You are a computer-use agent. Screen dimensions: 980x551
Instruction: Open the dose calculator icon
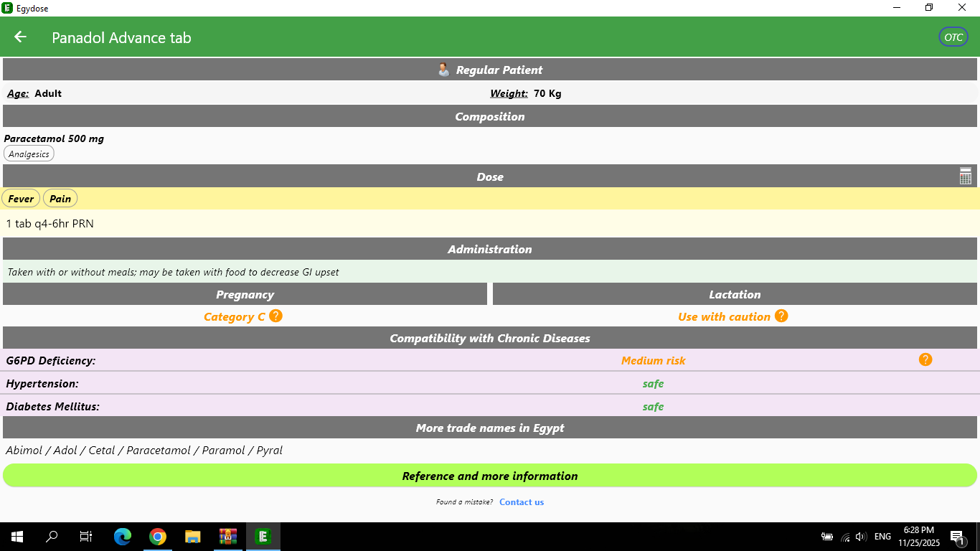point(965,176)
